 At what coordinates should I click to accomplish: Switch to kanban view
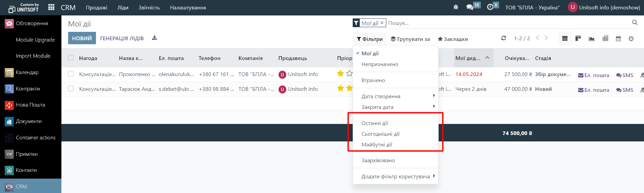[x=578, y=39]
